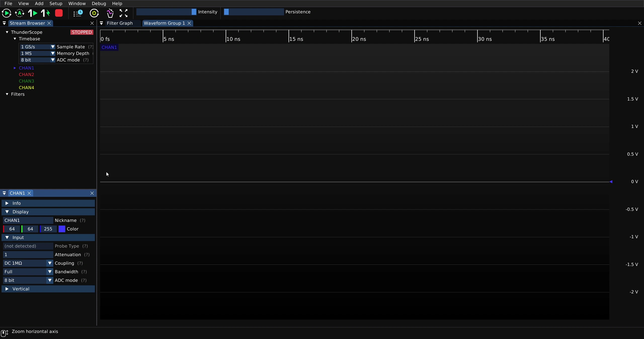This screenshot has width=644, height=339.
Task: Arm single trigger acquisition icon
Action: (x=33, y=13)
